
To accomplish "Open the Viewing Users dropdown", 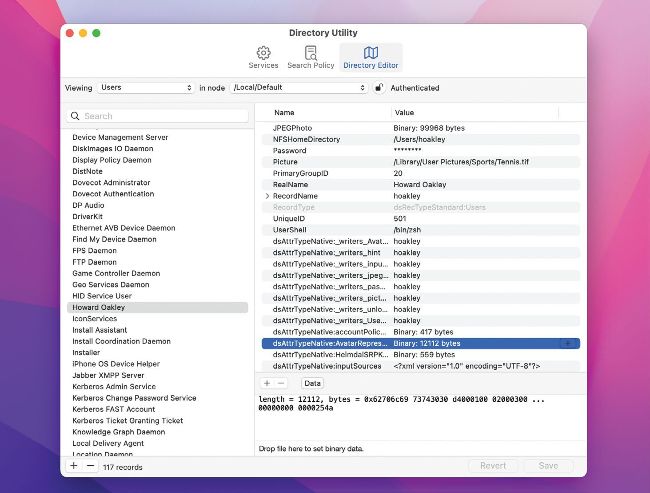I will click(x=146, y=88).
